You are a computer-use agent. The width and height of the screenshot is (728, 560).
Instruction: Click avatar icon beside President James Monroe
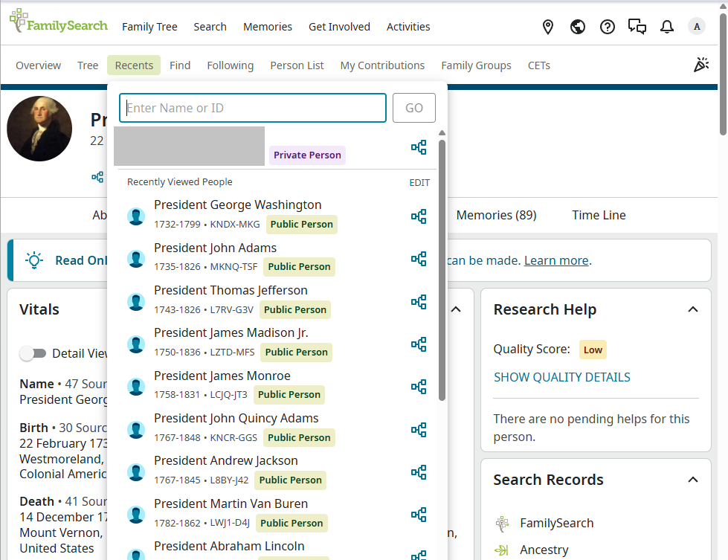[136, 386]
